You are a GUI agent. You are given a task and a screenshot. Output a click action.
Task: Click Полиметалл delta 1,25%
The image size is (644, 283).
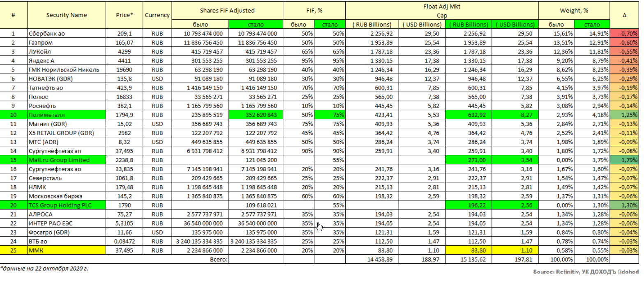pyautogui.click(x=624, y=115)
